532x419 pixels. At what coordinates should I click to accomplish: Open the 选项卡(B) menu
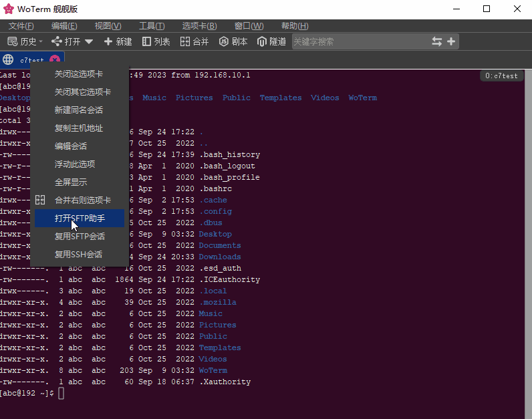(x=199, y=26)
